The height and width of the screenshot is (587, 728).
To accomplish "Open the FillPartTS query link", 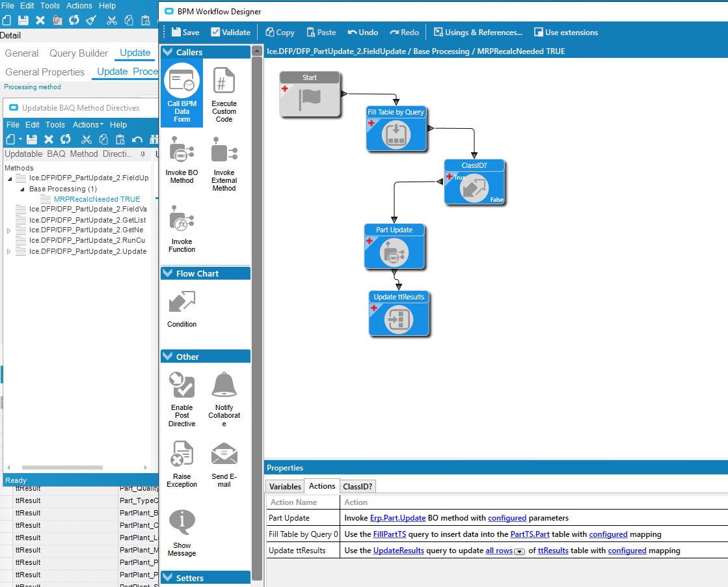I will [x=390, y=534].
